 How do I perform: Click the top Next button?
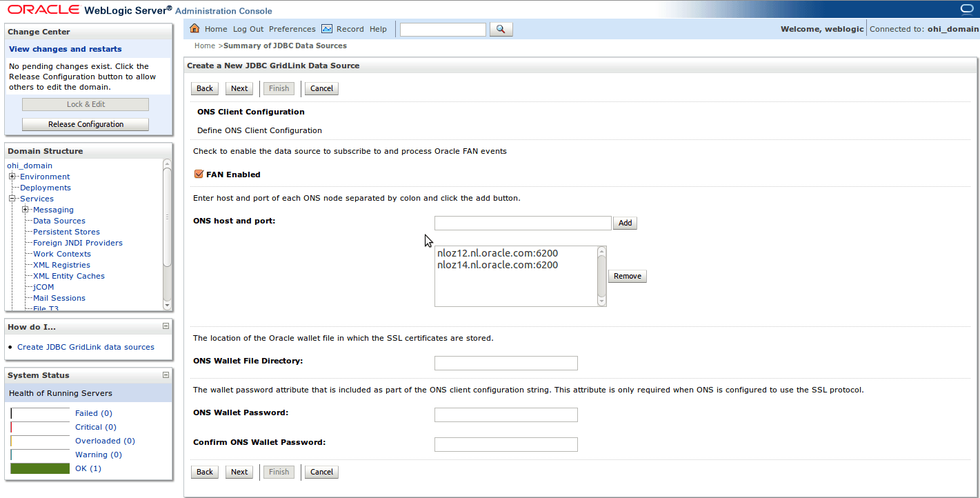pos(239,88)
